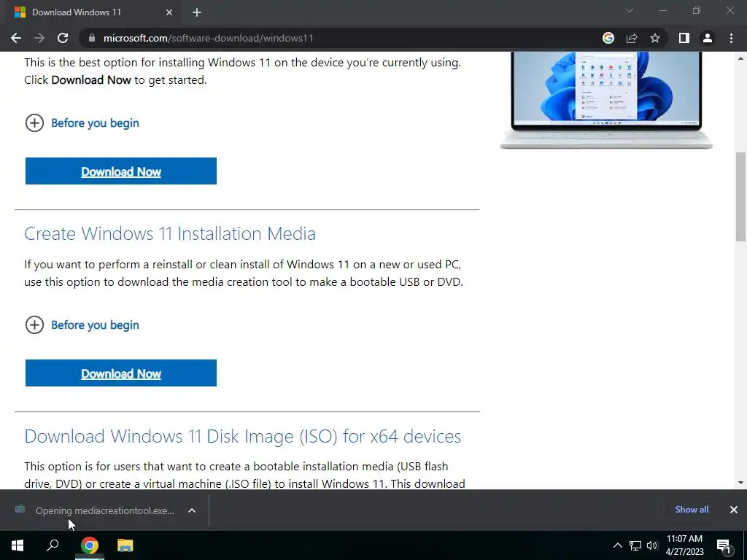This screenshot has height=560, width=747.
Task: Expand the first Before you begin section
Action: (x=82, y=122)
